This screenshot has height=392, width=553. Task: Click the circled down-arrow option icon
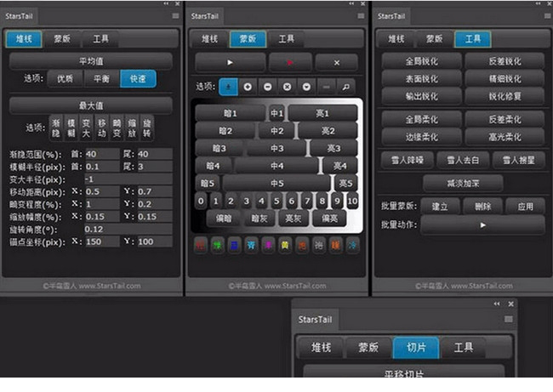click(306, 87)
